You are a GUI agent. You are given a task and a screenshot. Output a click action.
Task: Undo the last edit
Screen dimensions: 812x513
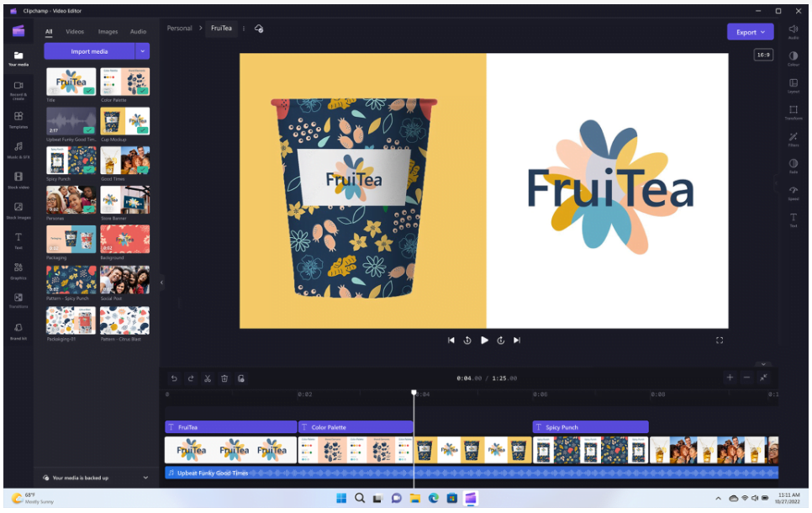(175, 378)
